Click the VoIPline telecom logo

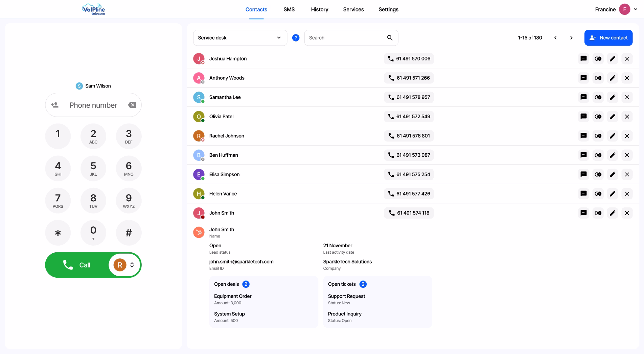[x=94, y=9]
